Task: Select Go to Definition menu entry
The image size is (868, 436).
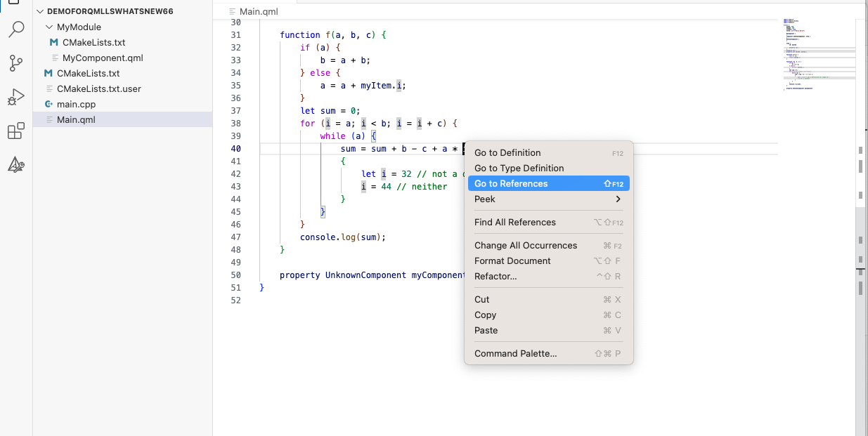Action: click(507, 153)
